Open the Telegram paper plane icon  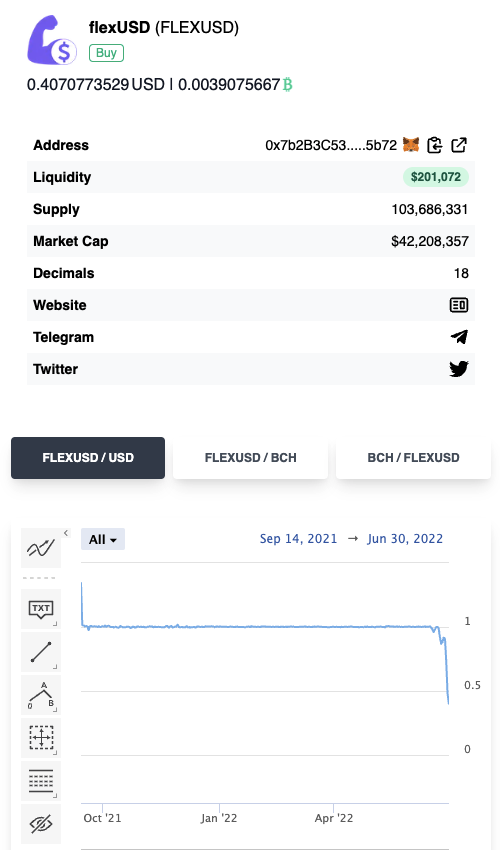(x=459, y=337)
